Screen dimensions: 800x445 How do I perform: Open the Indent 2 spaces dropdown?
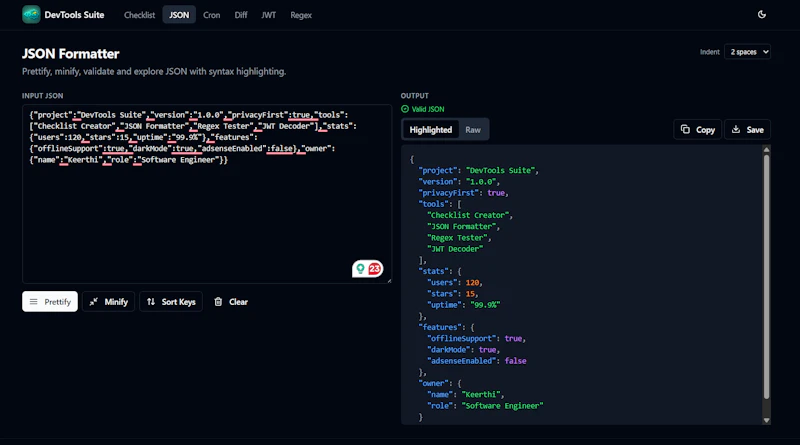tap(747, 52)
